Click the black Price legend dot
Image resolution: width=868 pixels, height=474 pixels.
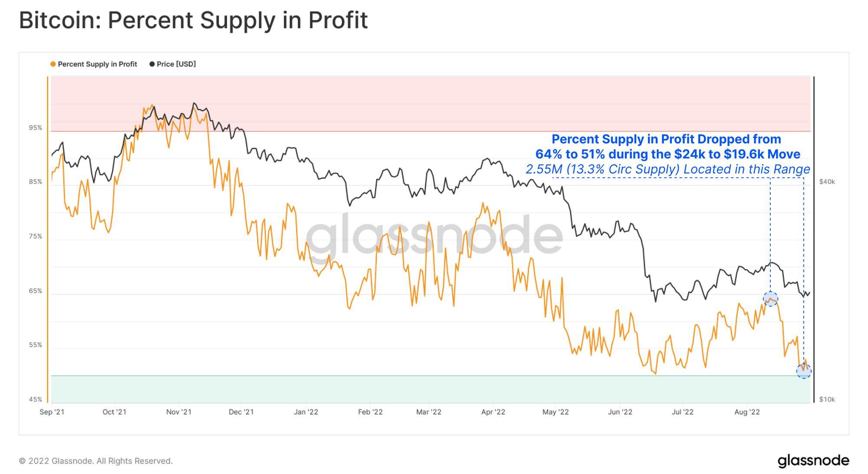click(152, 64)
